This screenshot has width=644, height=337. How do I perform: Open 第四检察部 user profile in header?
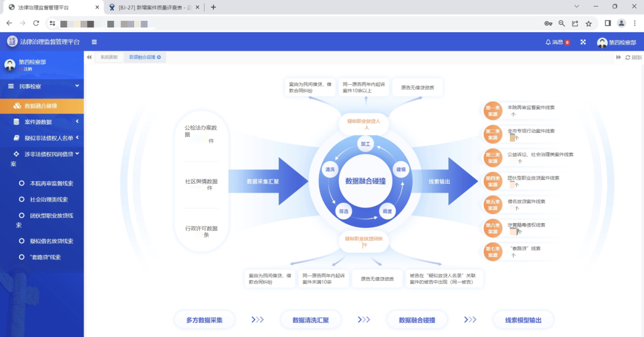[617, 42]
